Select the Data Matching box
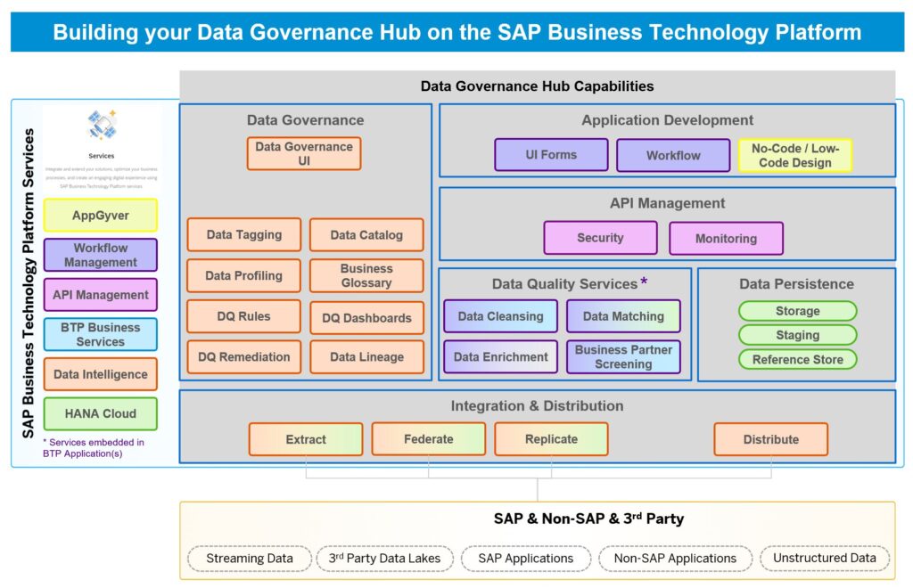 (623, 316)
